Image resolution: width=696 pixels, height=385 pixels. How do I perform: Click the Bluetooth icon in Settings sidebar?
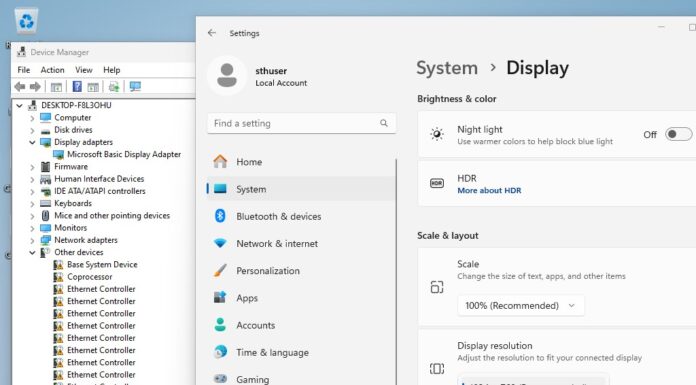pyautogui.click(x=220, y=216)
